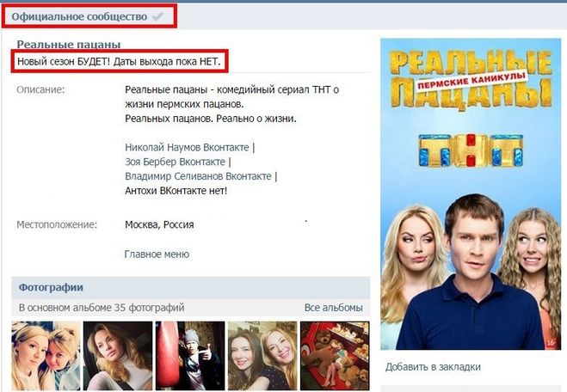
Task: Open the Главное меню link
Action: pos(157,254)
